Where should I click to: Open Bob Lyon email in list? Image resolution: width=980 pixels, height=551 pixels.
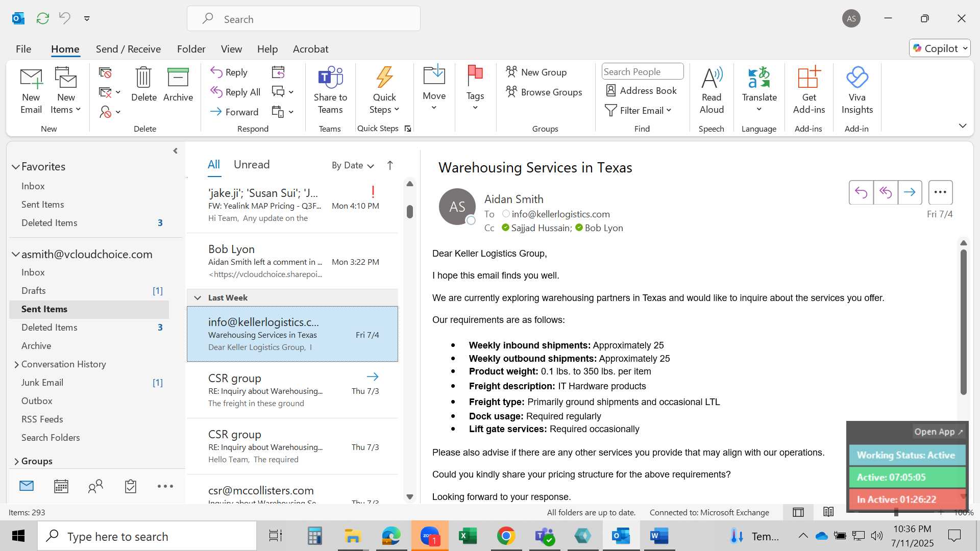click(x=292, y=261)
